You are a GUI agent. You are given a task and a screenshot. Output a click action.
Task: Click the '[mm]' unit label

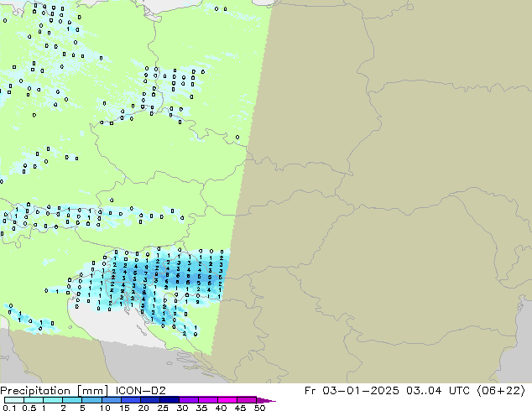92,391
